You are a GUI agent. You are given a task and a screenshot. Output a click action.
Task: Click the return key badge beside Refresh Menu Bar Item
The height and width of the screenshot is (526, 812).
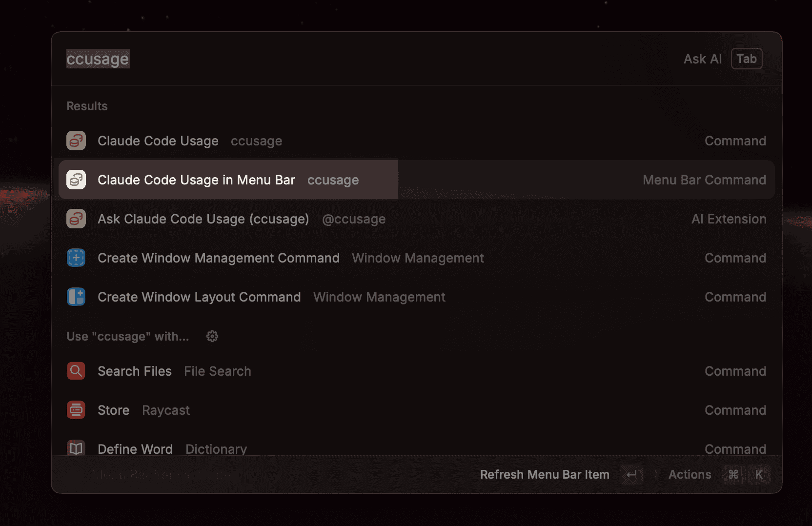coord(631,474)
